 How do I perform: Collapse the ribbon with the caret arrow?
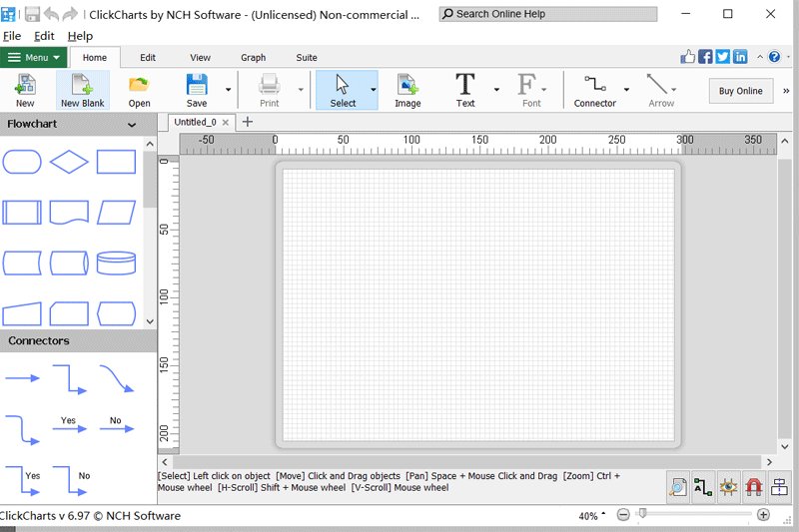tap(760, 57)
